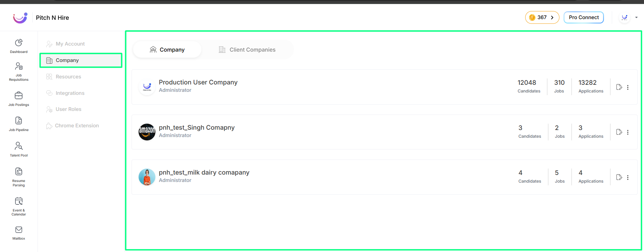Edit Production User Company via edit icon
This screenshot has width=644, height=252.
tap(619, 87)
